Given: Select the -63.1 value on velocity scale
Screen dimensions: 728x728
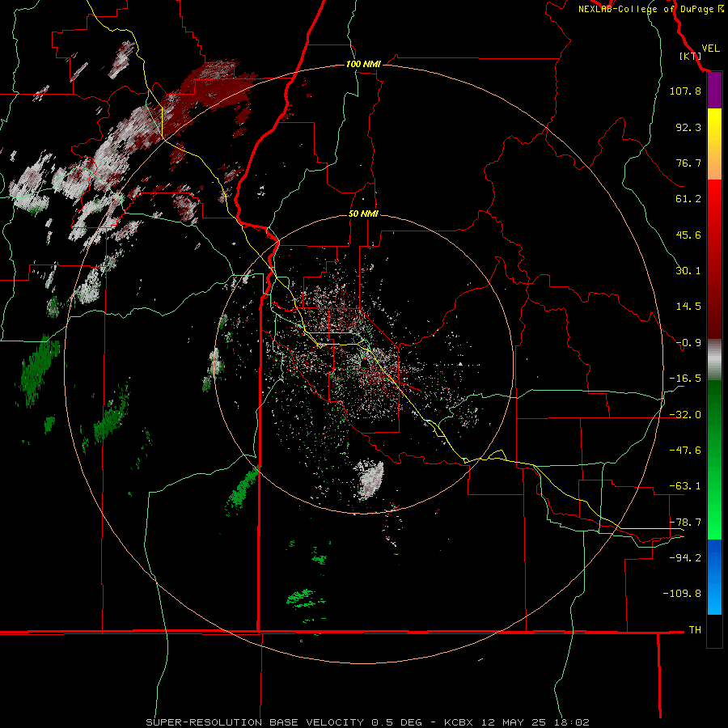Looking at the screenshot, I should 685,486.
